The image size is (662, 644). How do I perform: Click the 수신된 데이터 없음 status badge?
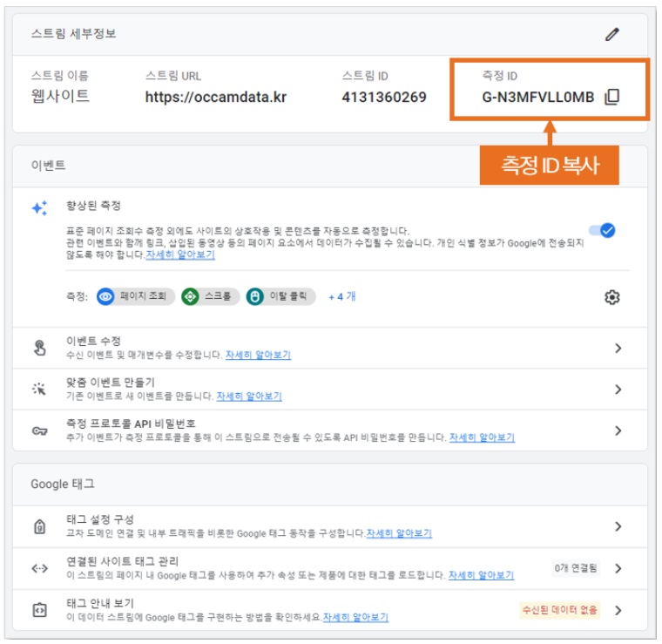(x=560, y=610)
